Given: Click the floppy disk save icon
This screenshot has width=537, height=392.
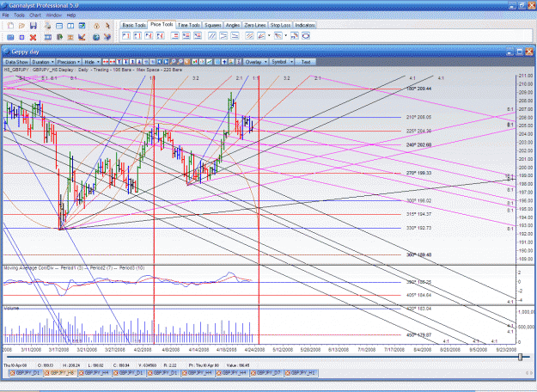Looking at the screenshot, I should tap(34, 26).
